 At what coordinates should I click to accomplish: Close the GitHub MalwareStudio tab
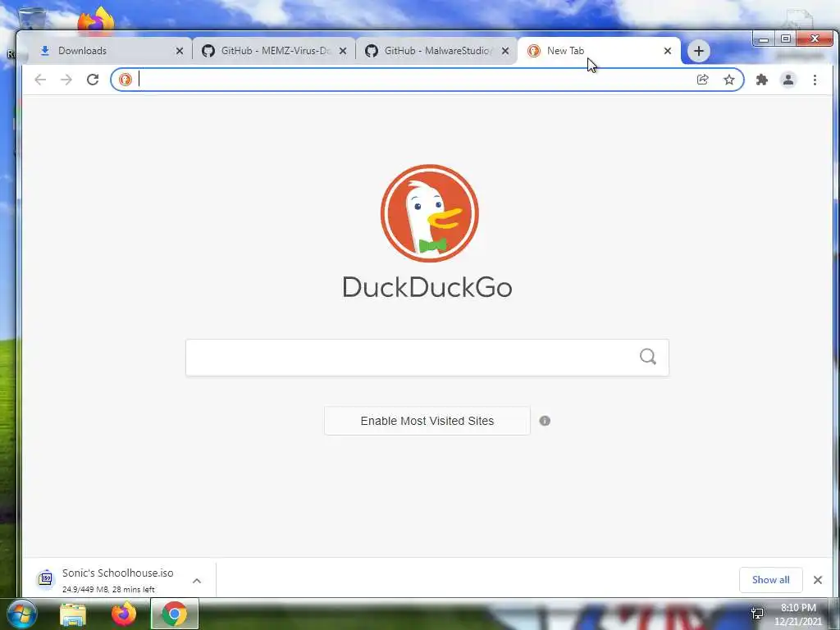505,51
